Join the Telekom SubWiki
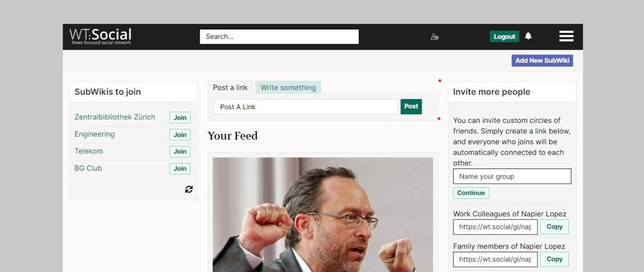The width and height of the screenshot is (644, 272). coord(180,151)
